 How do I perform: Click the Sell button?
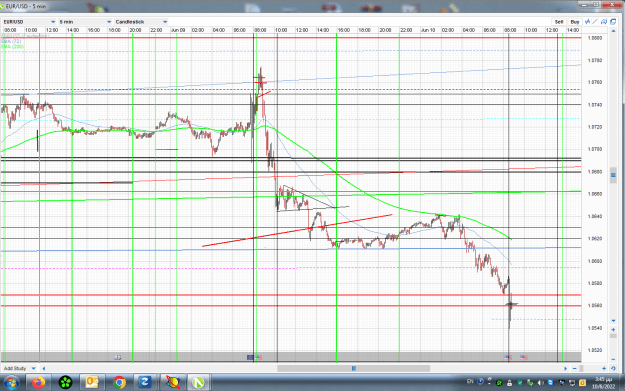[x=559, y=22]
